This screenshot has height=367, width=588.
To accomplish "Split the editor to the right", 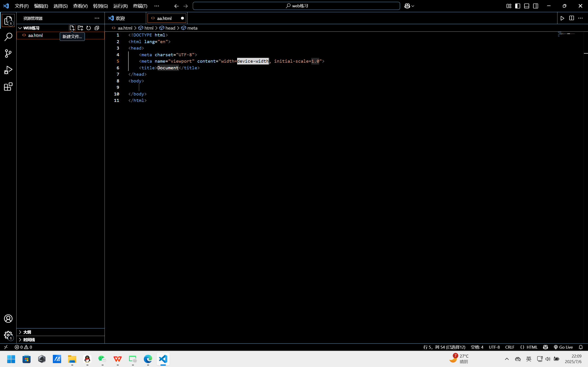I will pyautogui.click(x=571, y=18).
